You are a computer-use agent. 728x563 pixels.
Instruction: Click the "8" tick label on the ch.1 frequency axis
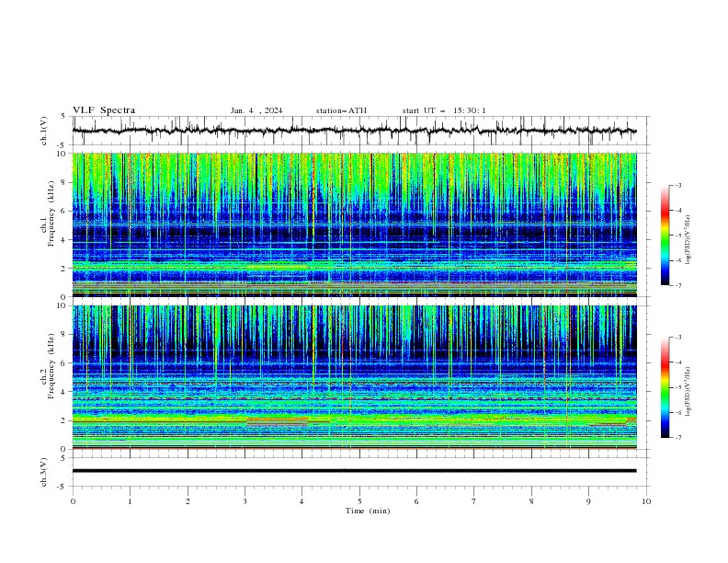tap(65, 182)
